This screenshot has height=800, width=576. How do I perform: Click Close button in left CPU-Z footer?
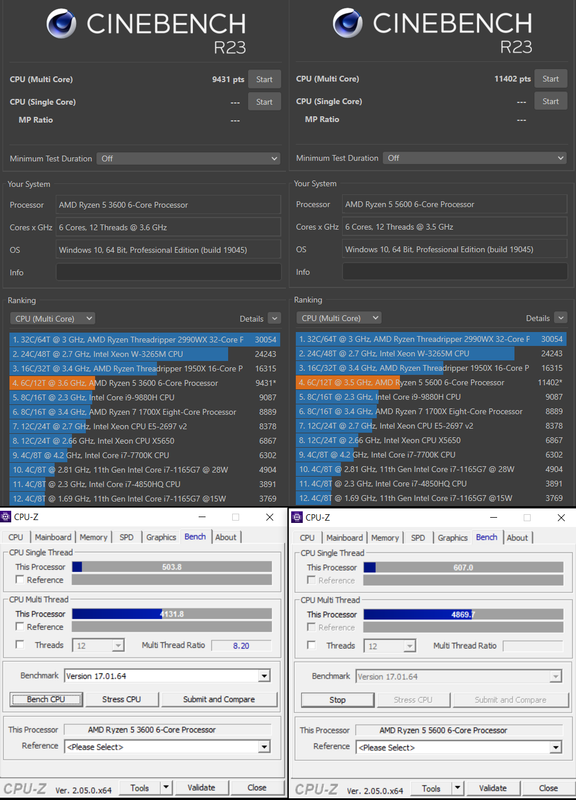coord(257,788)
